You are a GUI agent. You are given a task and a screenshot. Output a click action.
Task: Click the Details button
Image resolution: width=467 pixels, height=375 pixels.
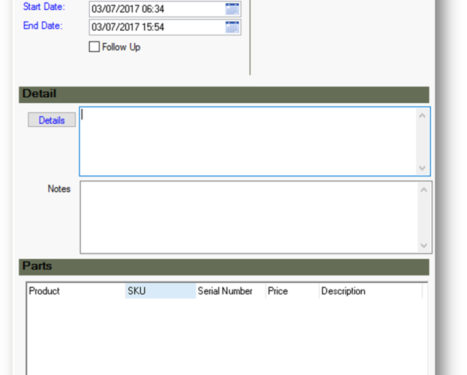[52, 120]
